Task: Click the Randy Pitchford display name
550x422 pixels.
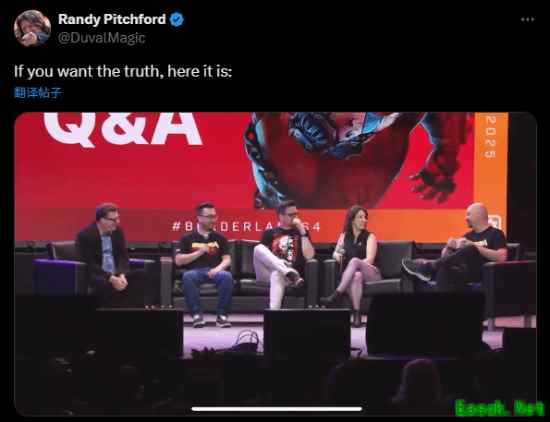Action: point(112,19)
